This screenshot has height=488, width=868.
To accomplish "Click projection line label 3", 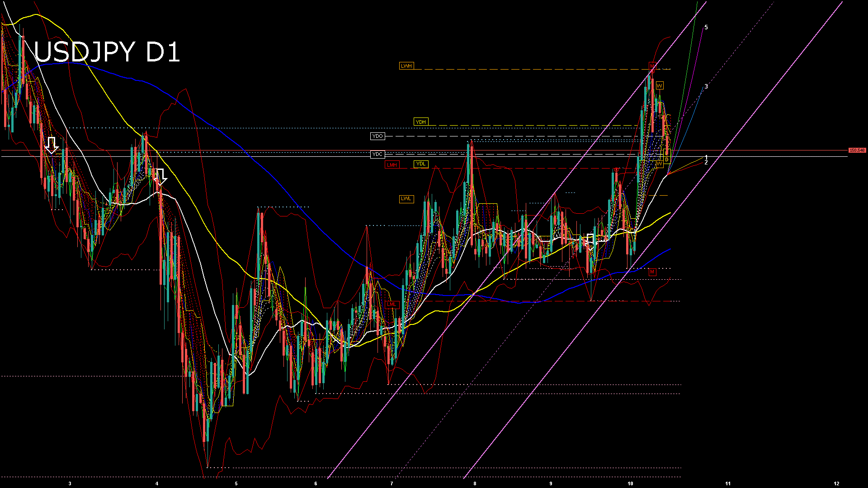I will tap(706, 87).
